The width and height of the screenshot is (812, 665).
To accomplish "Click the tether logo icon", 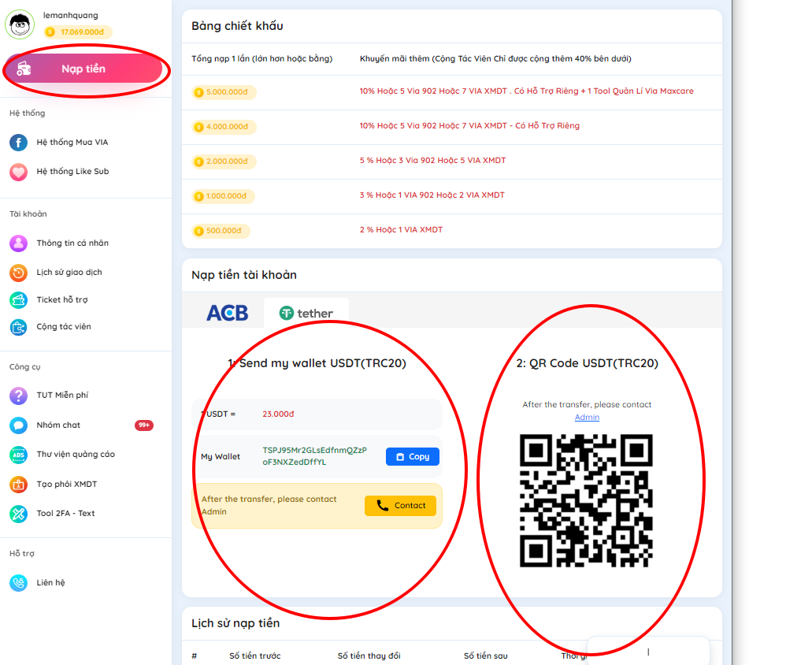I will pyautogui.click(x=287, y=314).
